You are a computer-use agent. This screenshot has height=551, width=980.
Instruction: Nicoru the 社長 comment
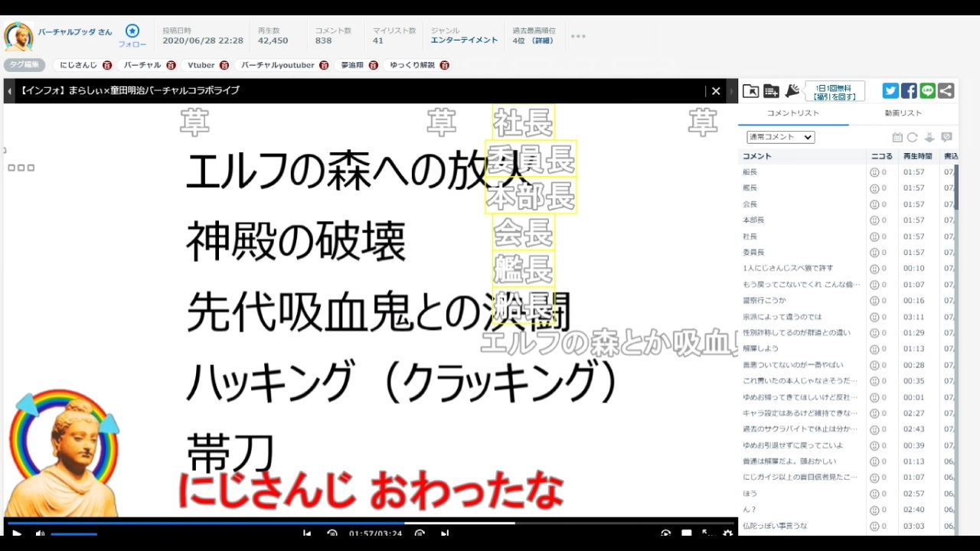(x=874, y=236)
